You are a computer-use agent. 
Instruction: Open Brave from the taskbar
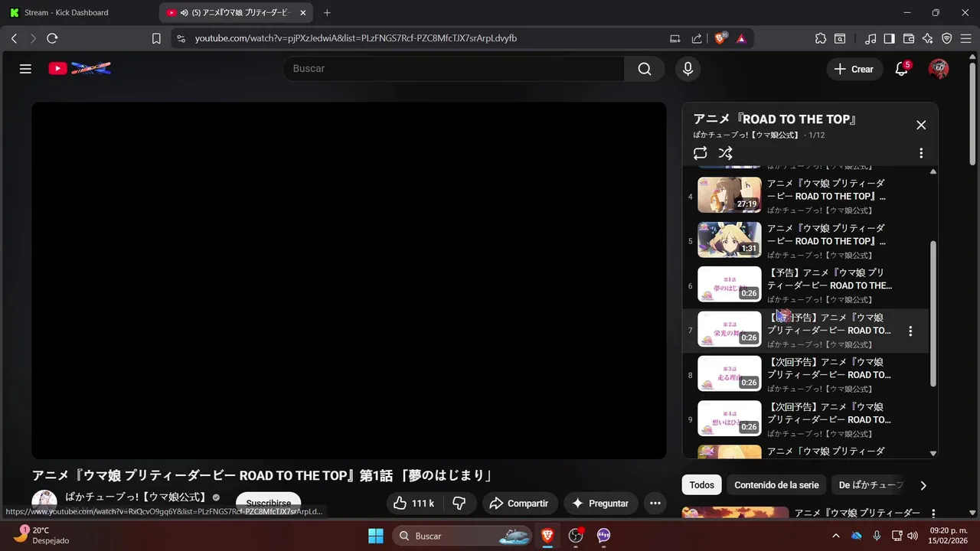coord(547,536)
